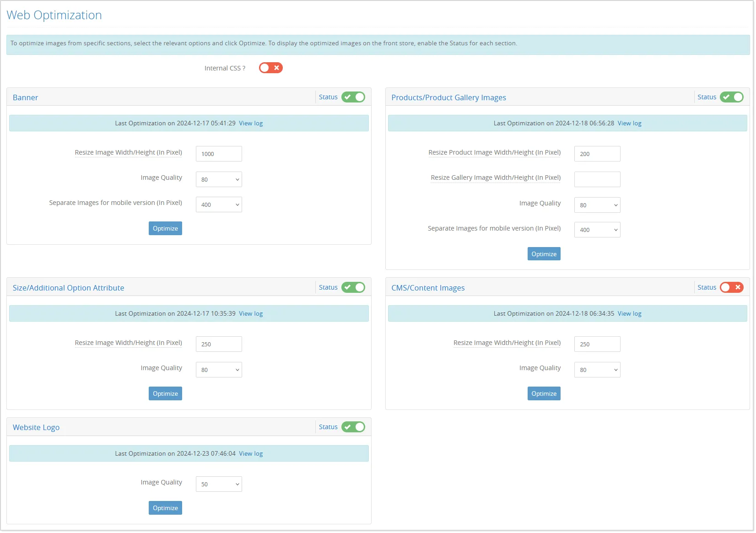Click Size/Additional Option Attribute heading

click(x=68, y=288)
